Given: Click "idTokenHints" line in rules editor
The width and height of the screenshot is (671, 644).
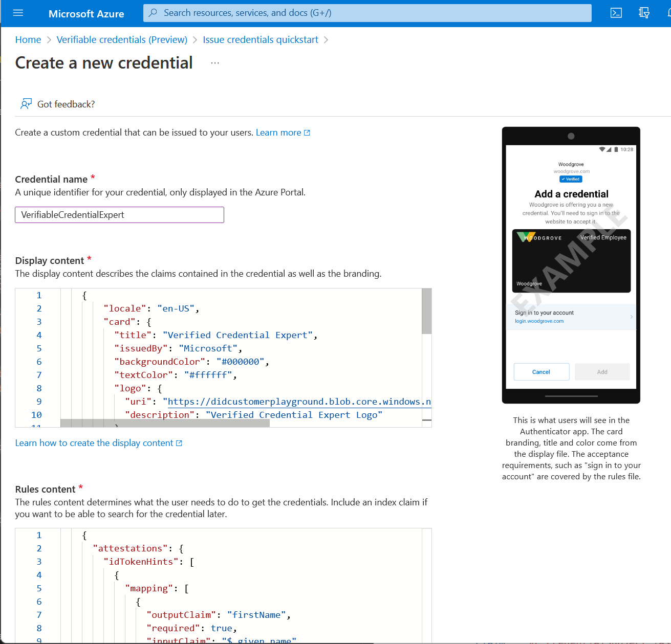Looking at the screenshot, I should (x=148, y=562).
